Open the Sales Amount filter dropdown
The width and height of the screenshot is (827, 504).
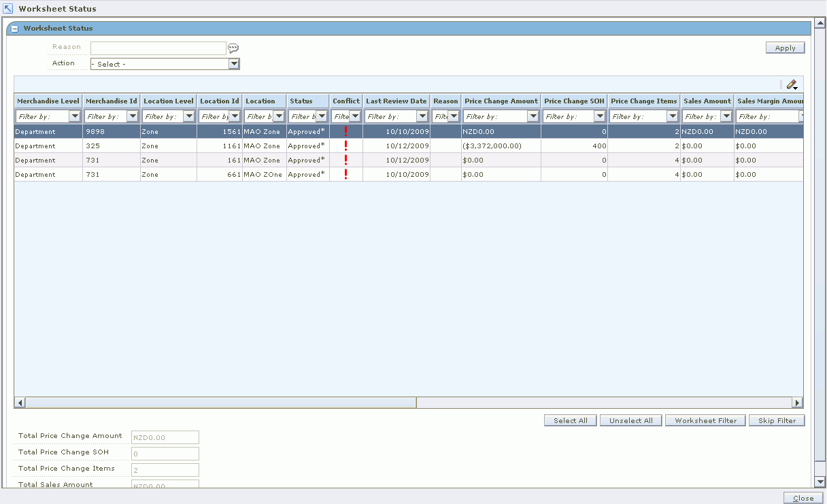(726, 116)
